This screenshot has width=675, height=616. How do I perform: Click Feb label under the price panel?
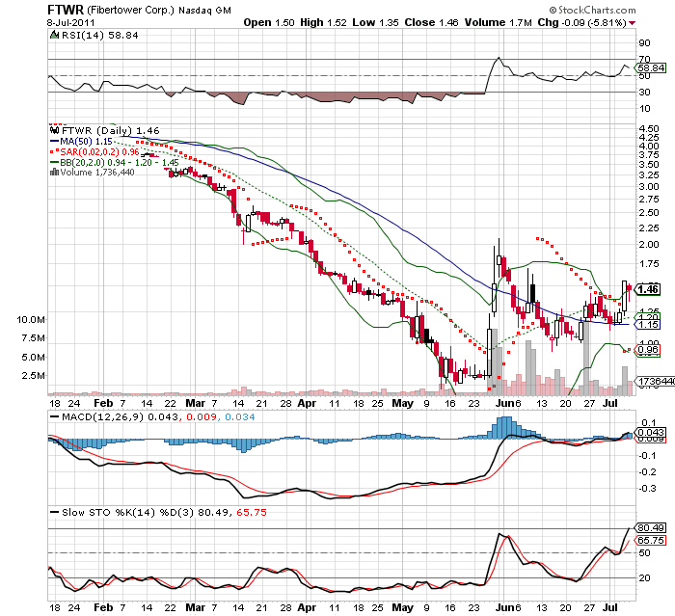pyautogui.click(x=103, y=403)
